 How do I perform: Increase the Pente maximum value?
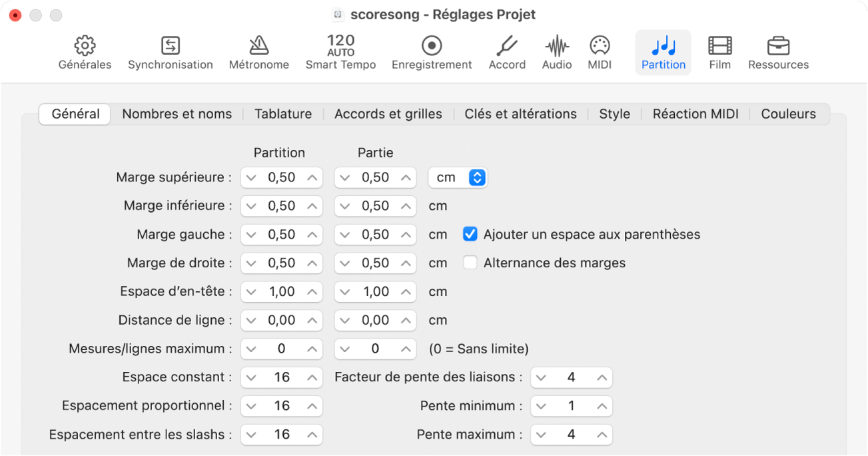602,435
